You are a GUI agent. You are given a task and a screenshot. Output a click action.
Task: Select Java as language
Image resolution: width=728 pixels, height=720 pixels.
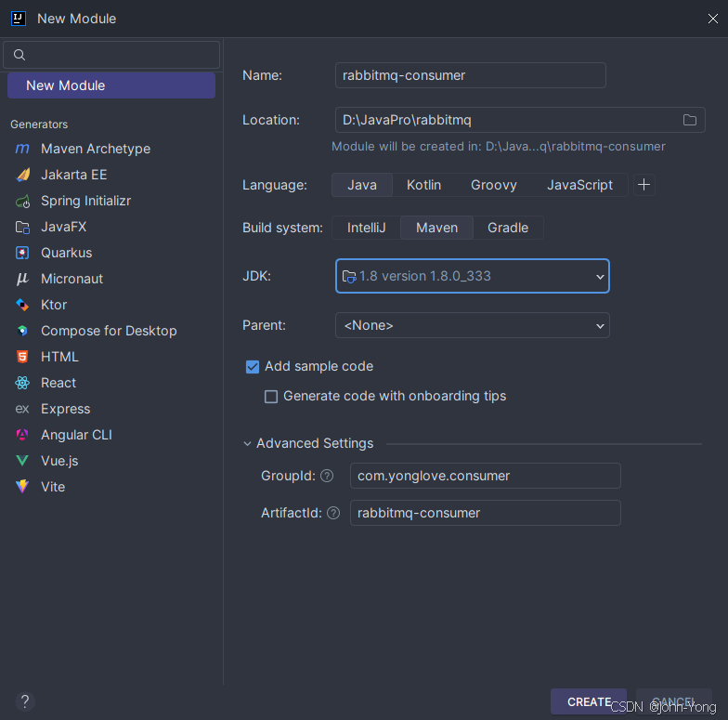point(362,185)
